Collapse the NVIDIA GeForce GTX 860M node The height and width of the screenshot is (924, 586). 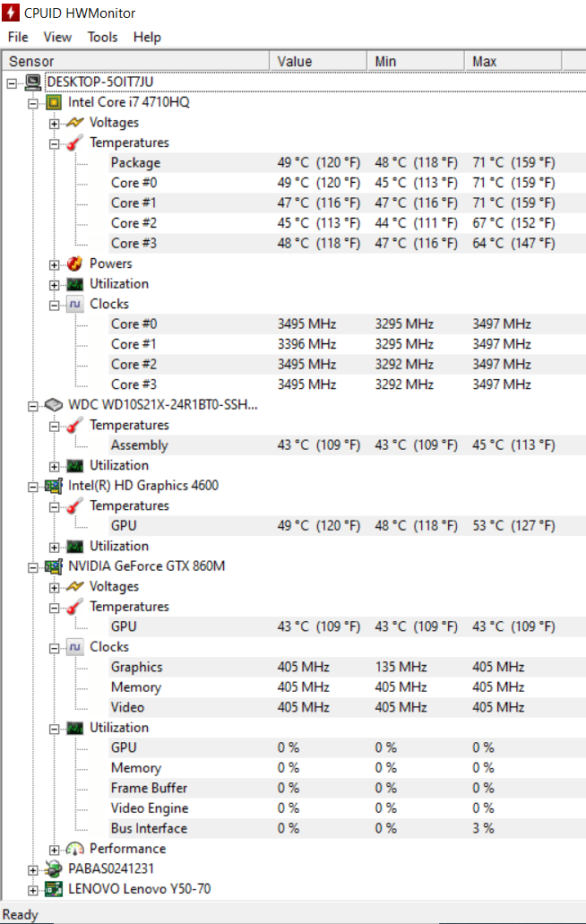point(33,567)
